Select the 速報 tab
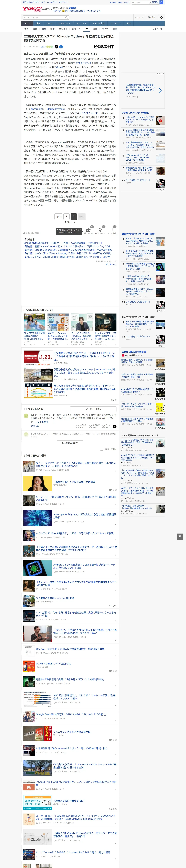The width and height of the screenshot is (186, 868). [38, 24]
